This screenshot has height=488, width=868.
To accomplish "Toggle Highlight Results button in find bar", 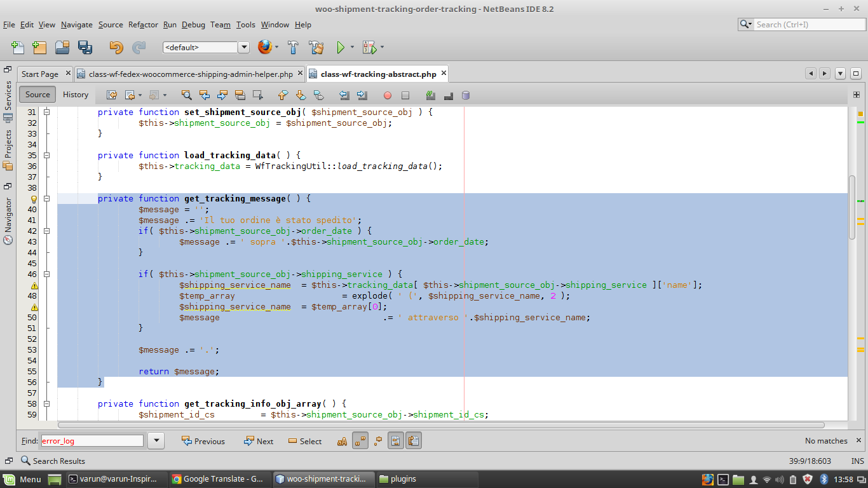I will tap(395, 441).
